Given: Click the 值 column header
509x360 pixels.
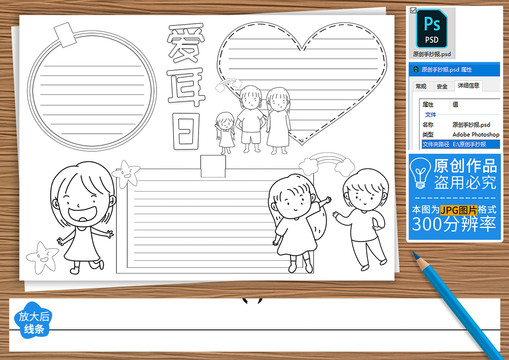Looking at the screenshot, I should (x=455, y=105).
